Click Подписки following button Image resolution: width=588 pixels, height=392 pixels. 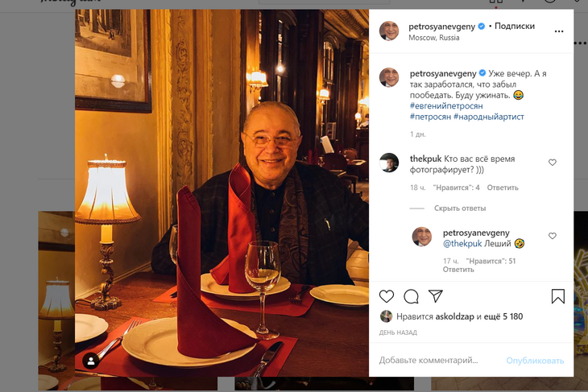tap(514, 26)
